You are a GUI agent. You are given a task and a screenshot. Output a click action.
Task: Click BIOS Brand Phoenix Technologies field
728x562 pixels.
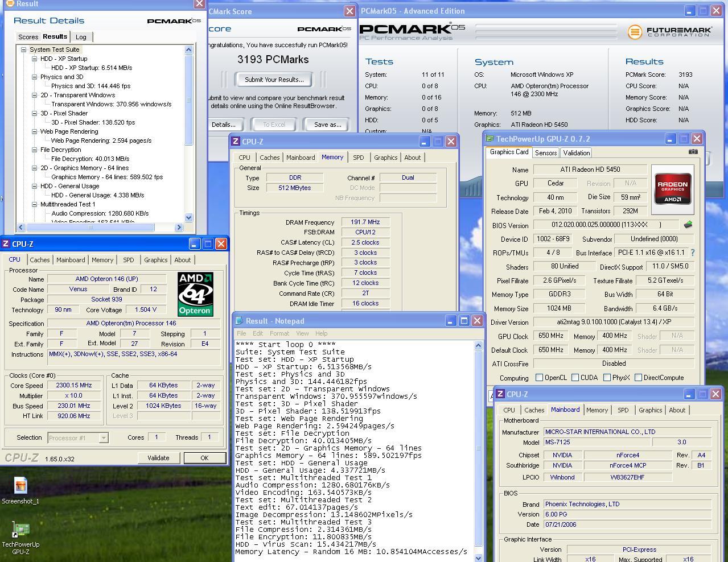coord(627,504)
